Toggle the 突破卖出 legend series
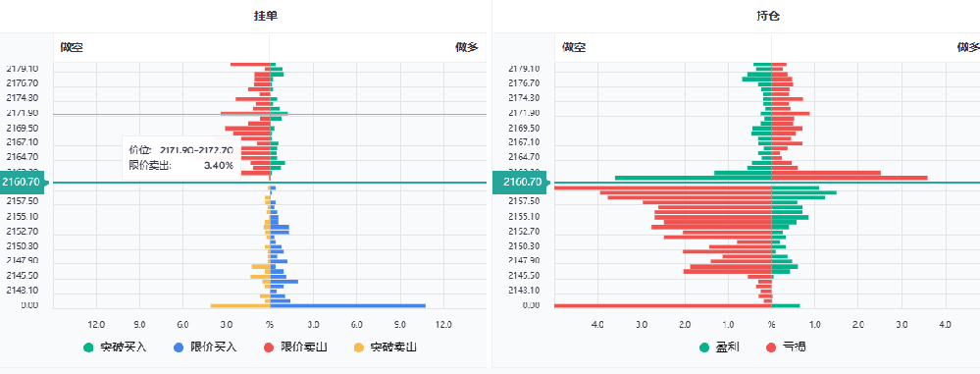Image resolution: width=980 pixels, height=374 pixels. pos(385,347)
